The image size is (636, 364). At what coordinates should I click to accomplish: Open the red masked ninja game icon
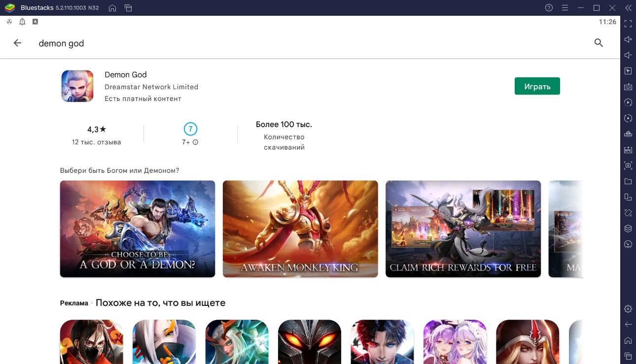tap(92, 342)
